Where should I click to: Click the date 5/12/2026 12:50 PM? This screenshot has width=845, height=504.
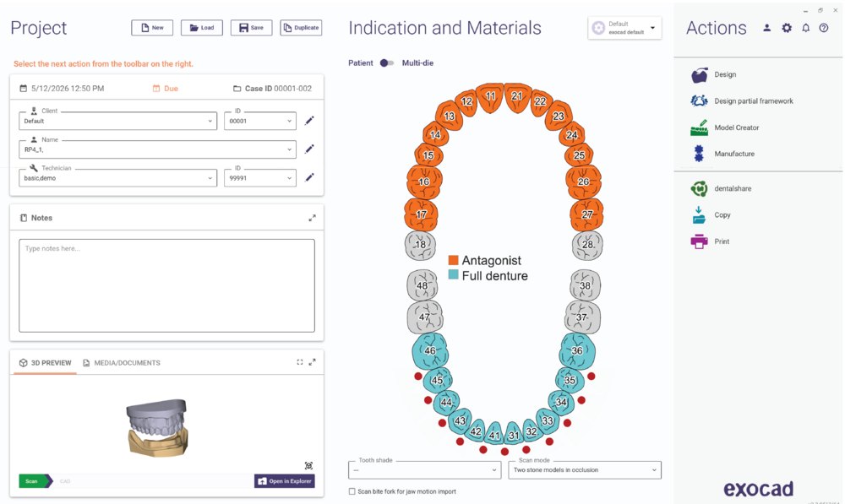point(68,89)
